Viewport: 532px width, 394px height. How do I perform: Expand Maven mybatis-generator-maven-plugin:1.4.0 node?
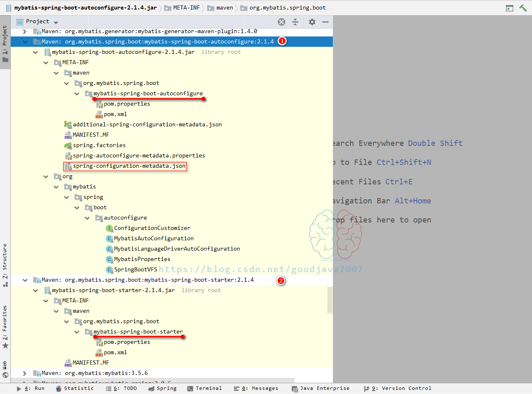pos(25,31)
